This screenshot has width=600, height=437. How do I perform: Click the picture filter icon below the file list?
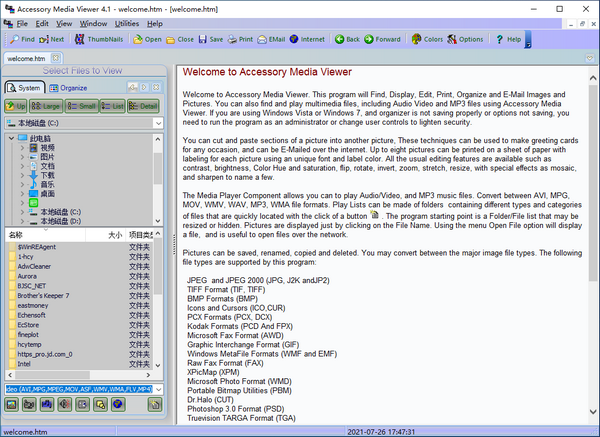pyautogui.click(x=12, y=404)
